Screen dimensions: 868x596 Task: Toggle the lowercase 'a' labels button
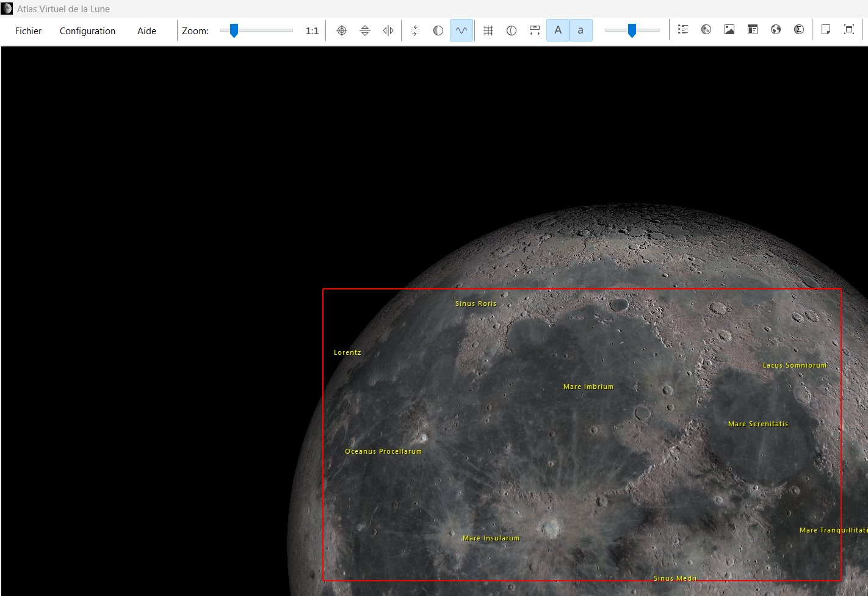click(580, 31)
